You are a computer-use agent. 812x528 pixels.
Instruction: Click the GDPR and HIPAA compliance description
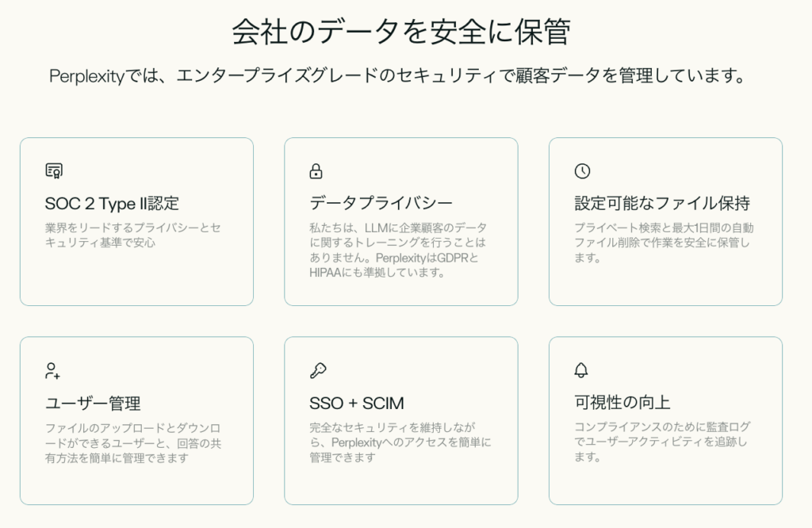click(396, 251)
